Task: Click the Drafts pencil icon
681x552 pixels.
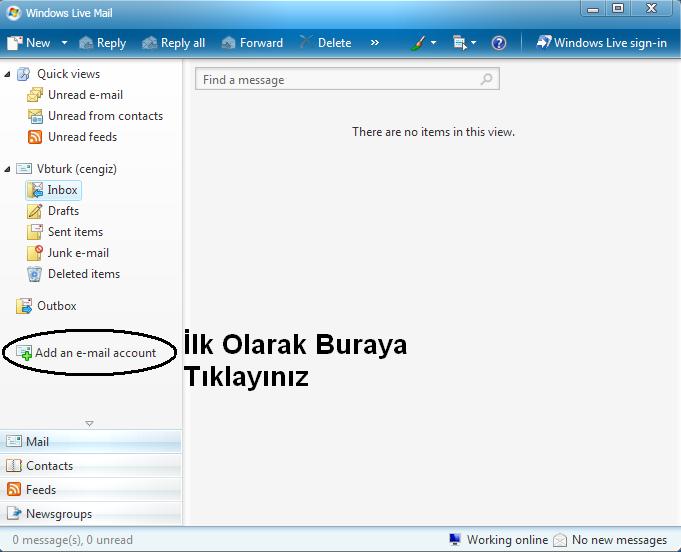Action: tap(35, 211)
